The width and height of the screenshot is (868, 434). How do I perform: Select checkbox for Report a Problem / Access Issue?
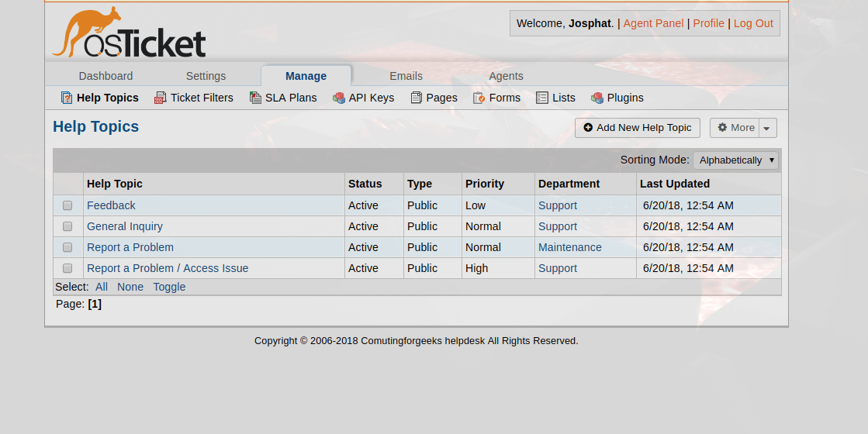click(x=67, y=269)
